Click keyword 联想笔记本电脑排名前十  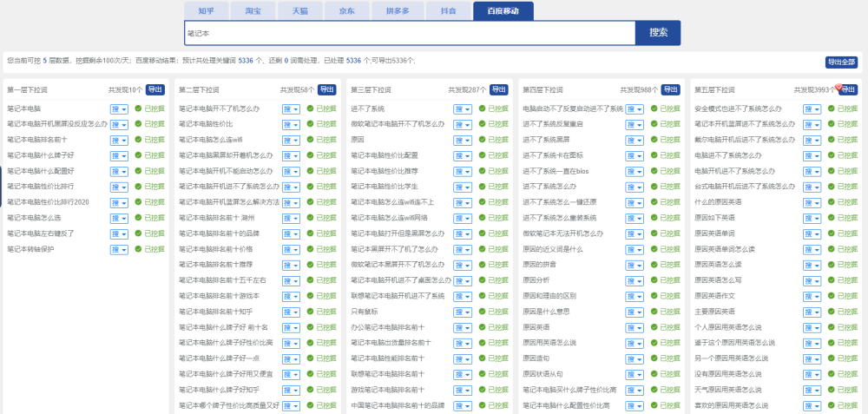388,374
